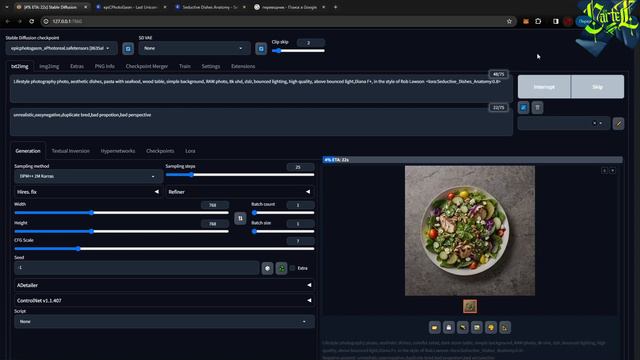
Task: Switch to the epiCPhotoGasm browser tab
Action: [130, 7]
